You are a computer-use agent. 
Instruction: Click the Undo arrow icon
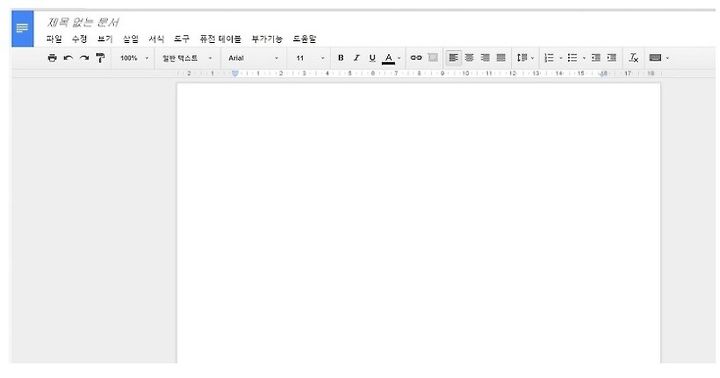[68, 58]
